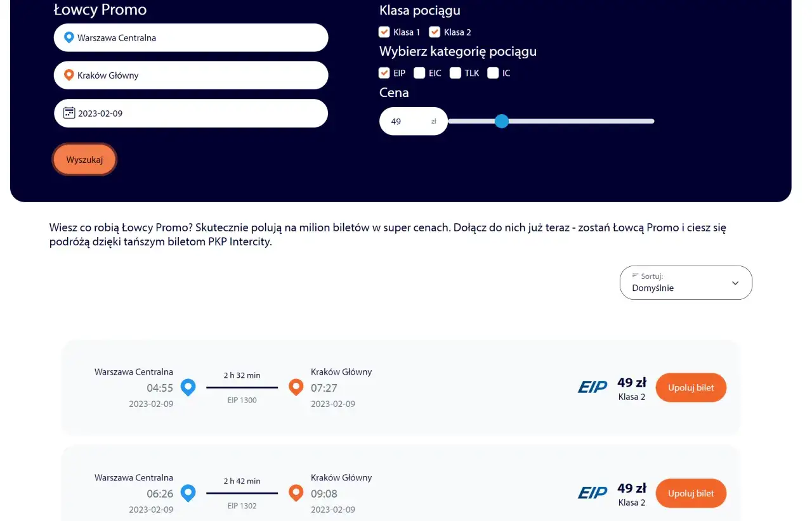Click blue departure pin of 04:55 train
Image resolution: width=812 pixels, height=521 pixels.
coord(188,387)
